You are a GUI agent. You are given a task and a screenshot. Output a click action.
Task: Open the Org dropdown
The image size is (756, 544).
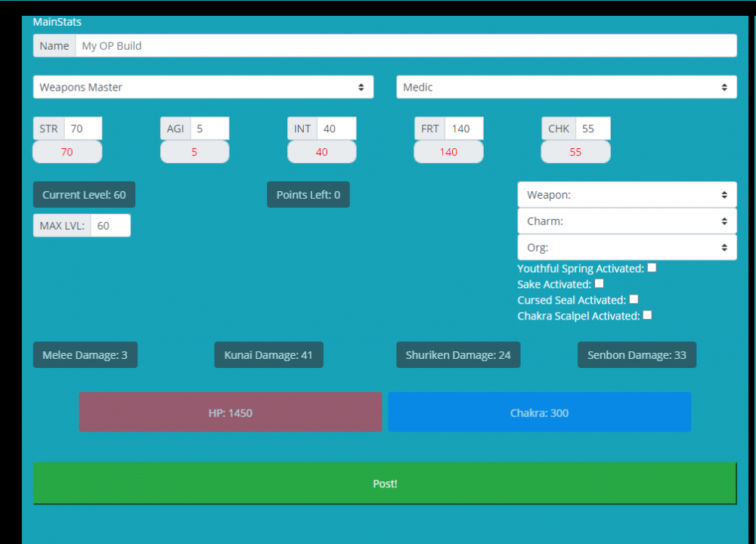pyautogui.click(x=627, y=247)
